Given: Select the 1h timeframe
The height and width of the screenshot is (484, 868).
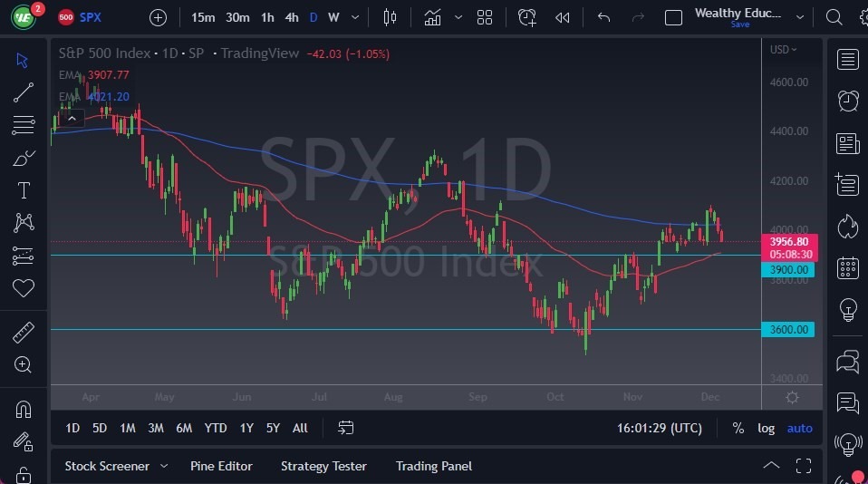Looking at the screenshot, I should [x=267, y=18].
